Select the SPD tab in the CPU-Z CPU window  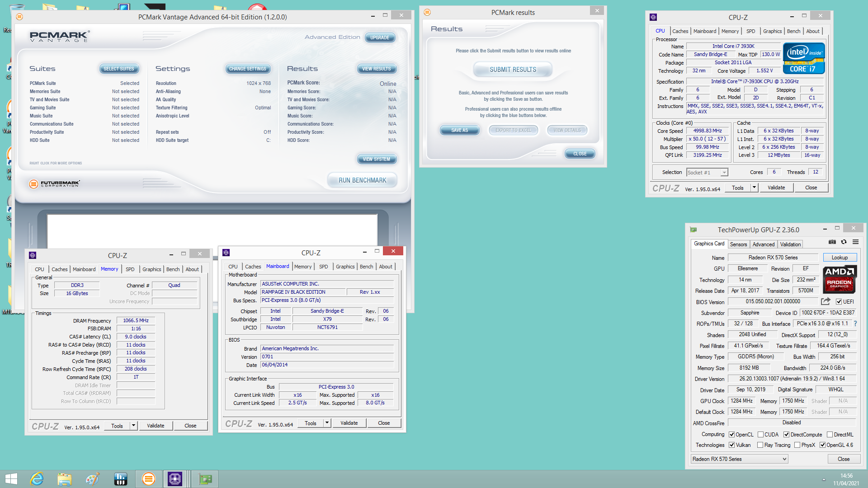pyautogui.click(x=750, y=31)
